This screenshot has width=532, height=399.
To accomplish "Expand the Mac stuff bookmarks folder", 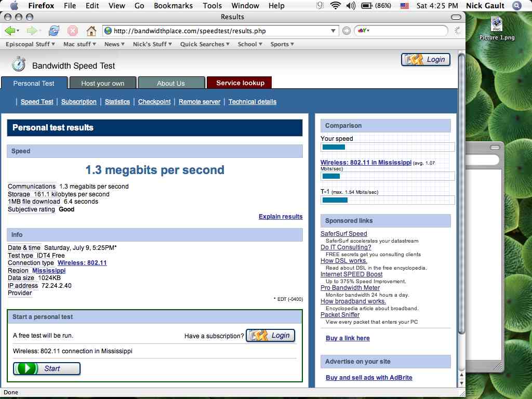I will [79, 44].
